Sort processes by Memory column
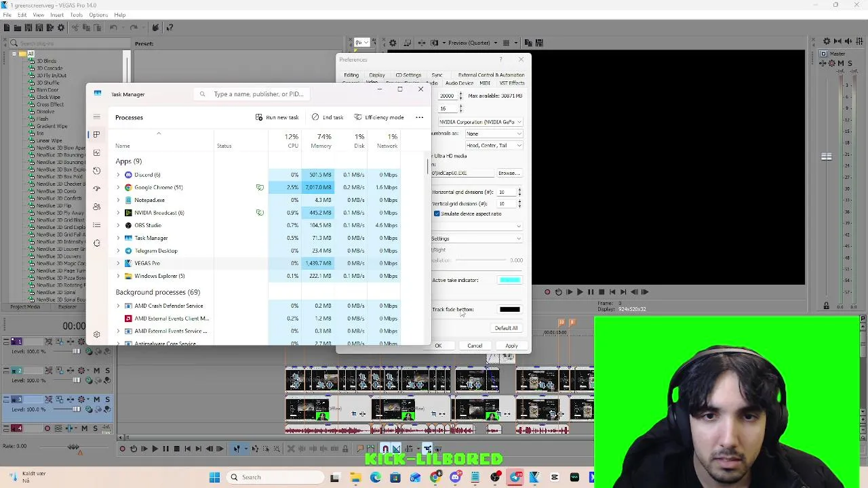 click(x=317, y=141)
